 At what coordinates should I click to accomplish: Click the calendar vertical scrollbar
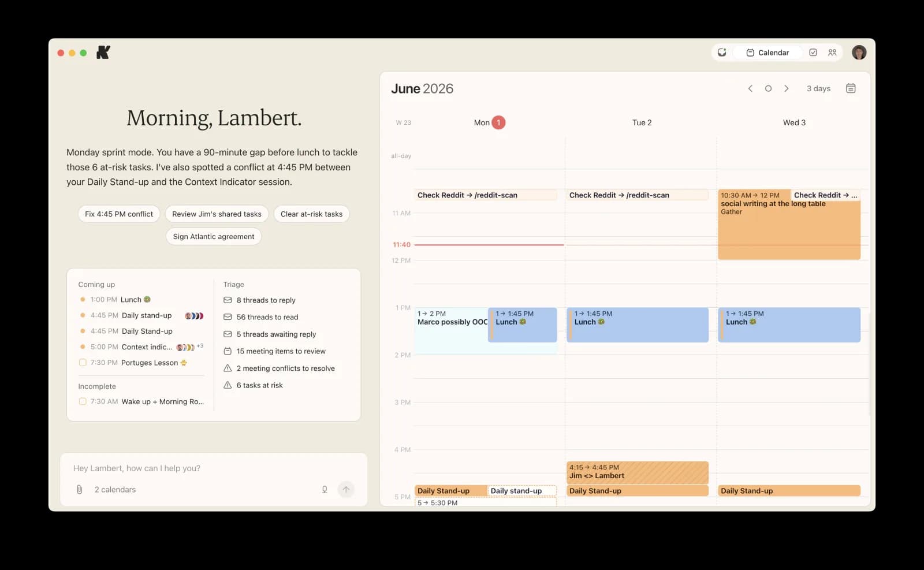(870, 364)
